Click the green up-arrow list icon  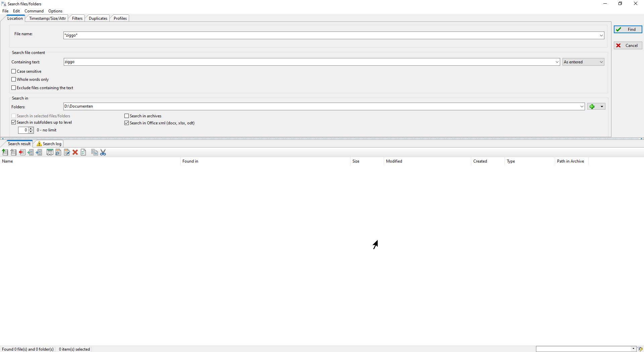coord(5,153)
